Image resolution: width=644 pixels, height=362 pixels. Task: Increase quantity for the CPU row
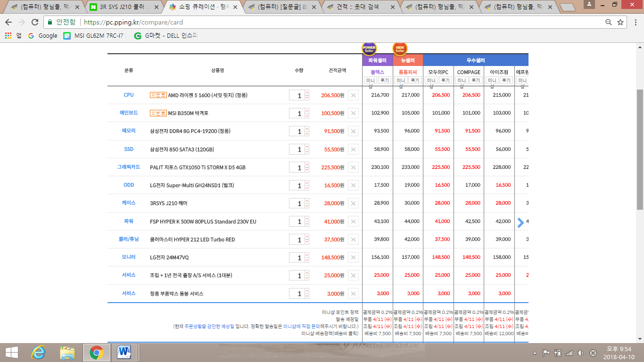(307, 93)
